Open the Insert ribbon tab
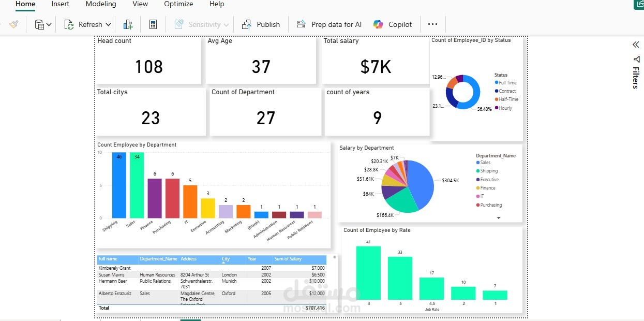This screenshot has height=321, width=644. (61, 4)
